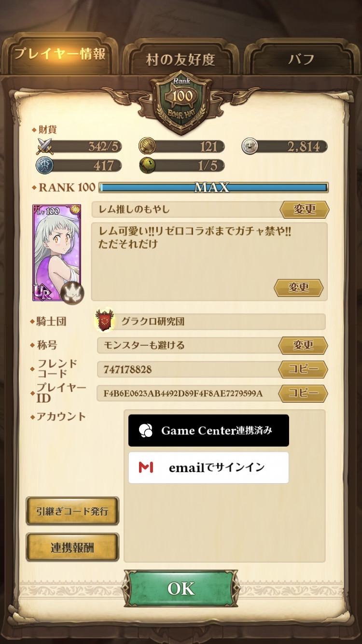Edit the profile comment via 変更 button
The width and height of the screenshot is (362, 644).
tap(299, 288)
